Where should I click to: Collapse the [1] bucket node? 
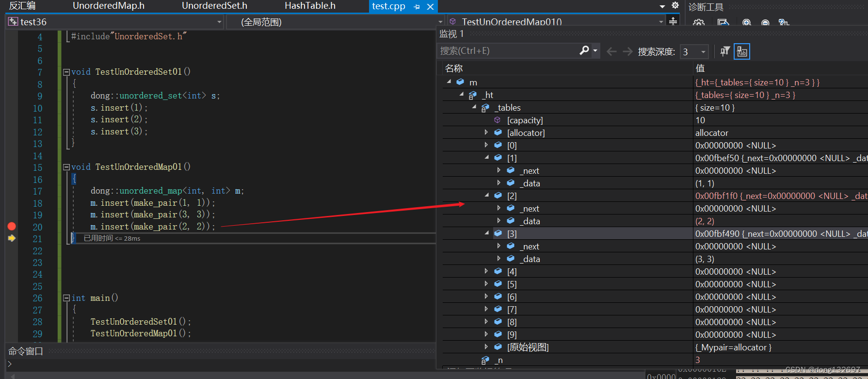click(x=487, y=157)
